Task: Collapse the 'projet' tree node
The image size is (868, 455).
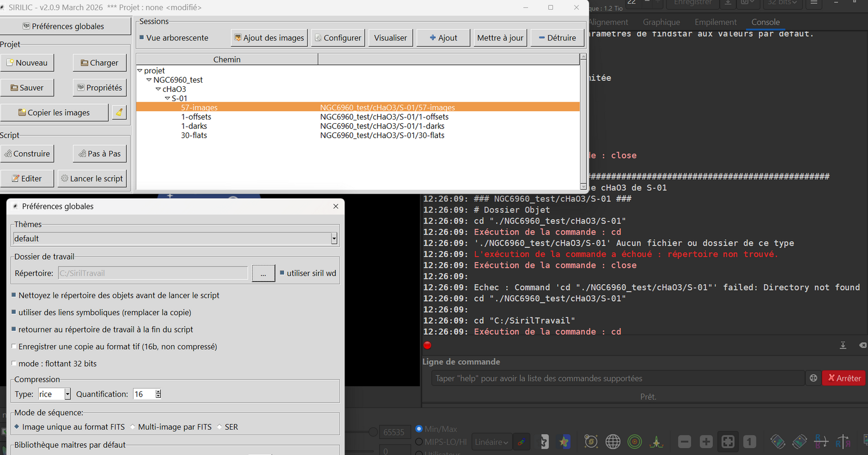Action: pyautogui.click(x=140, y=71)
